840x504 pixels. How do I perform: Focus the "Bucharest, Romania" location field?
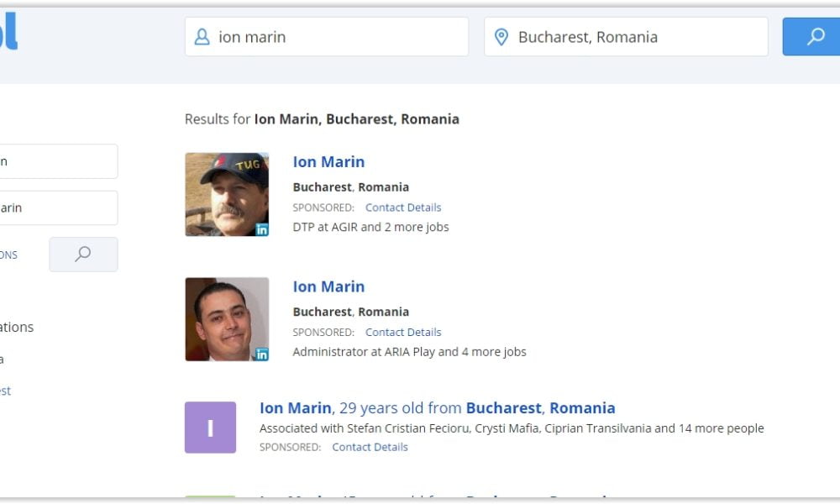tap(634, 37)
